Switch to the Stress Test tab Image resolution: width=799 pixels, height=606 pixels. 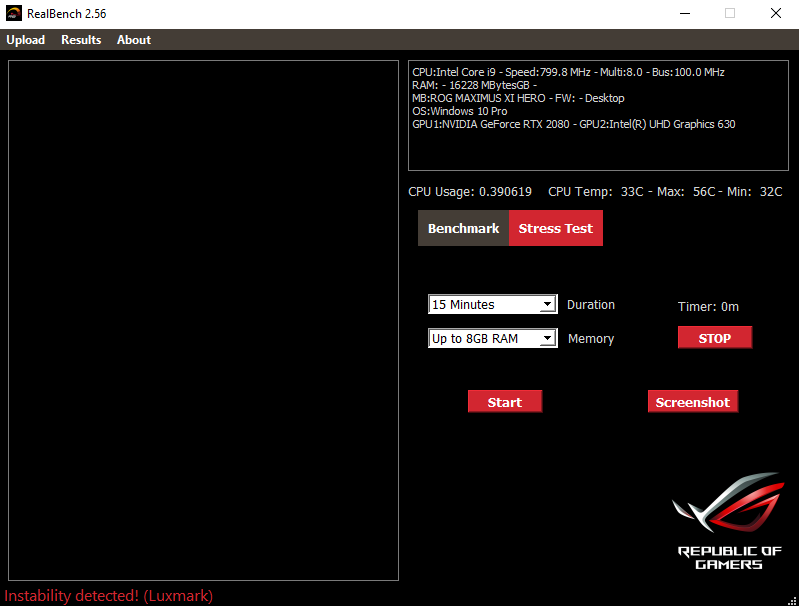click(556, 228)
